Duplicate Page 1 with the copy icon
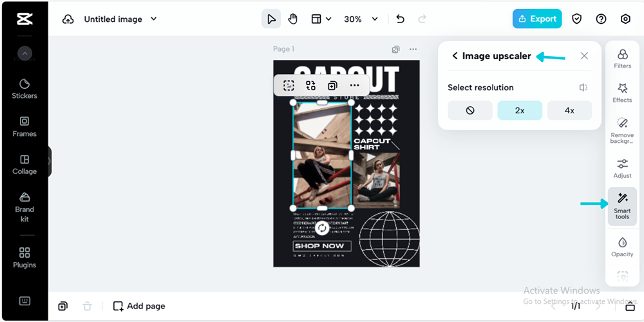This screenshot has height=322, width=644. [395, 50]
